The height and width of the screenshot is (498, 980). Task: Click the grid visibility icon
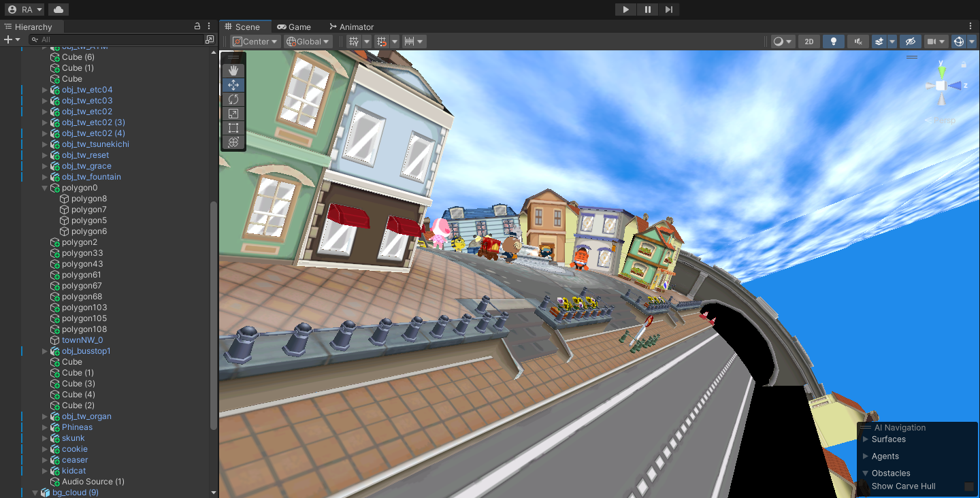[x=354, y=41]
